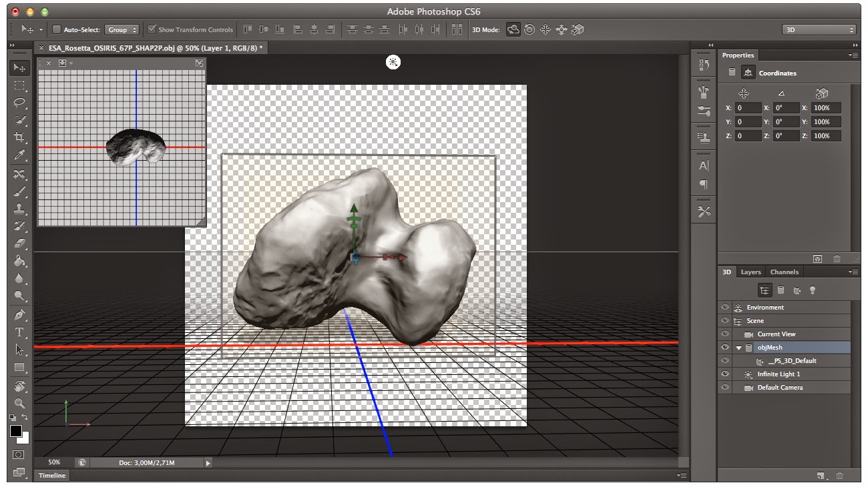
Task: Select the Move tool in the toolbox
Action: point(19,68)
